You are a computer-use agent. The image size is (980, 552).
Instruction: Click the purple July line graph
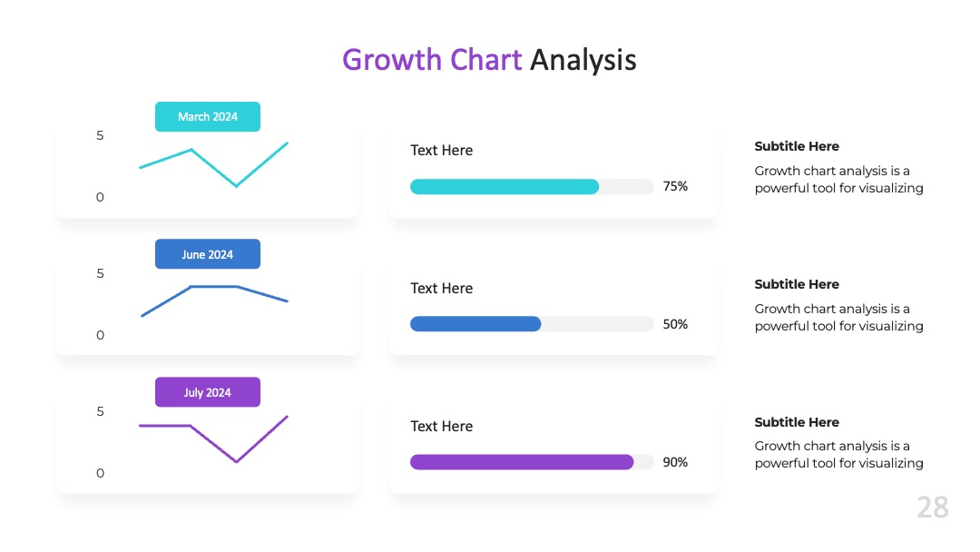[x=213, y=439]
